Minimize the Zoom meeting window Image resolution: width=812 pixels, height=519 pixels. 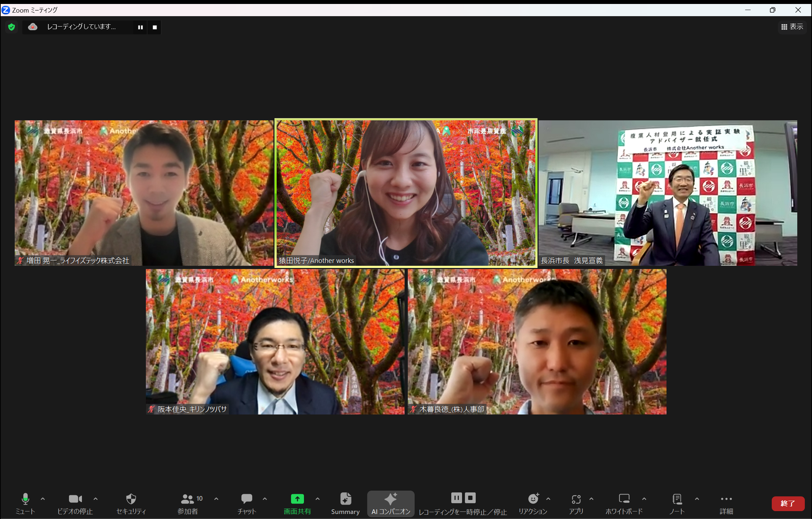[748, 10]
